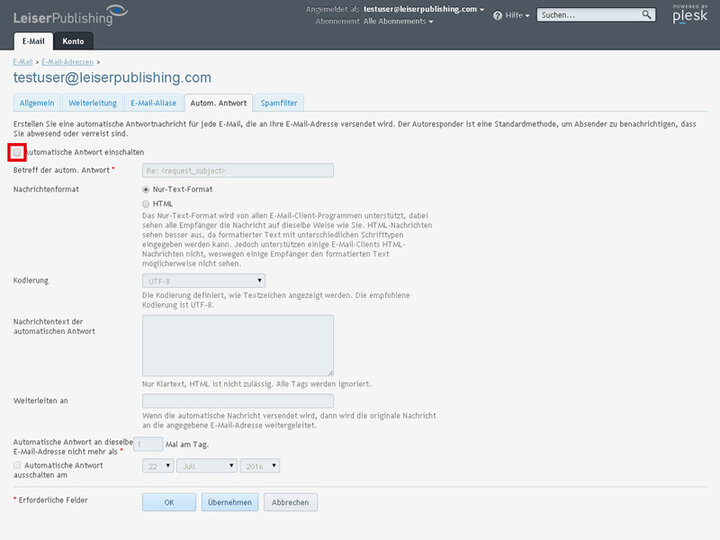Image resolution: width=720 pixels, height=540 pixels.
Task: Select Nur-Text-Format radio button
Action: click(x=147, y=189)
